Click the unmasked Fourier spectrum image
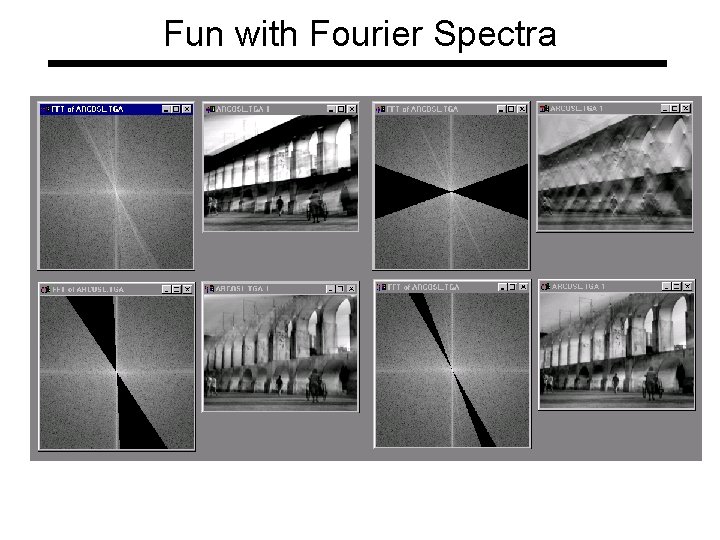Viewport: 720px width, 540px height. (x=116, y=191)
